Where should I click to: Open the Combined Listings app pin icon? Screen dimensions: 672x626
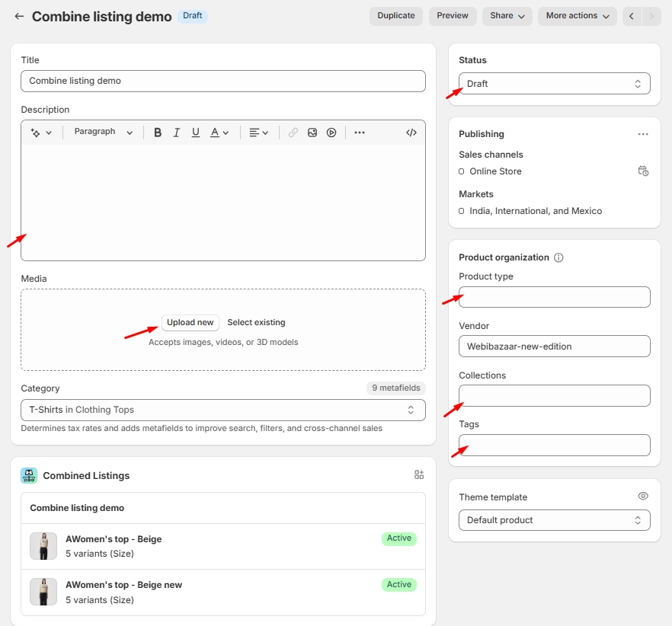tap(419, 475)
